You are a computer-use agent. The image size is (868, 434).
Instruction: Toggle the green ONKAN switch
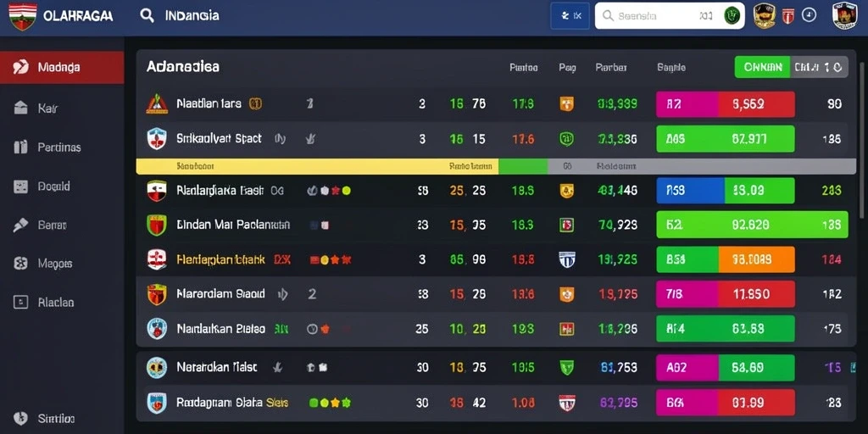tap(762, 67)
